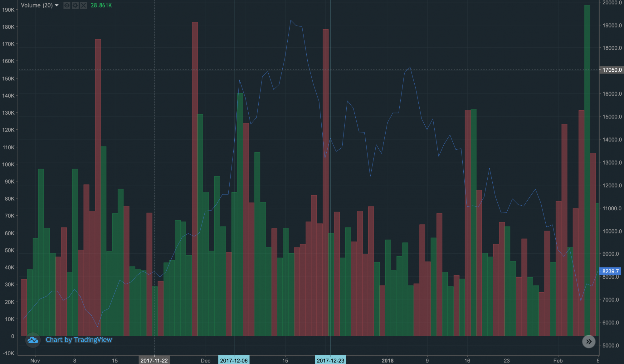The width and height of the screenshot is (624, 364).
Task: Select the 2017-12-23 date marker label
Action: pos(331,360)
